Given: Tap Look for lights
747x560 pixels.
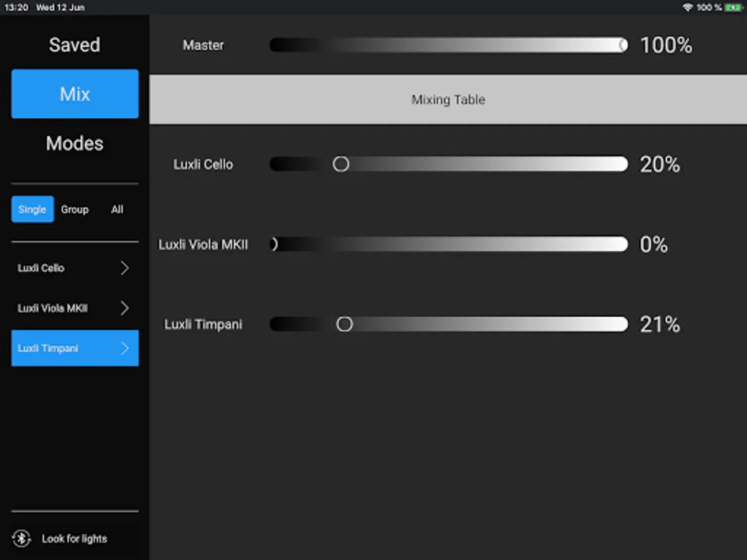Looking at the screenshot, I should point(74,539).
